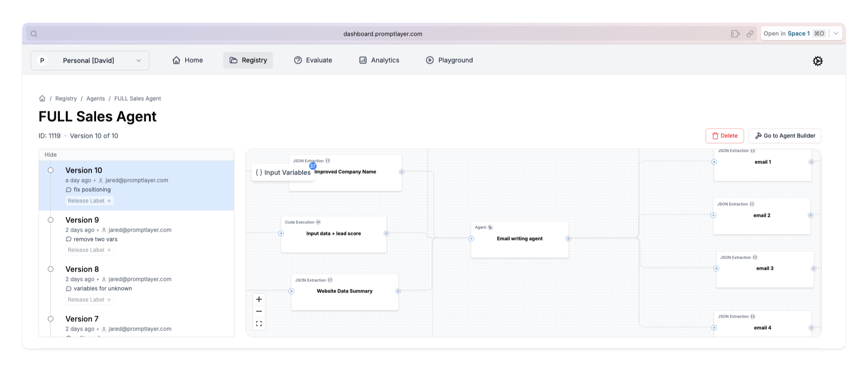Image resolution: width=868 pixels, height=371 pixels.
Task: Click the extension icon beside link icon
Action: pos(735,34)
